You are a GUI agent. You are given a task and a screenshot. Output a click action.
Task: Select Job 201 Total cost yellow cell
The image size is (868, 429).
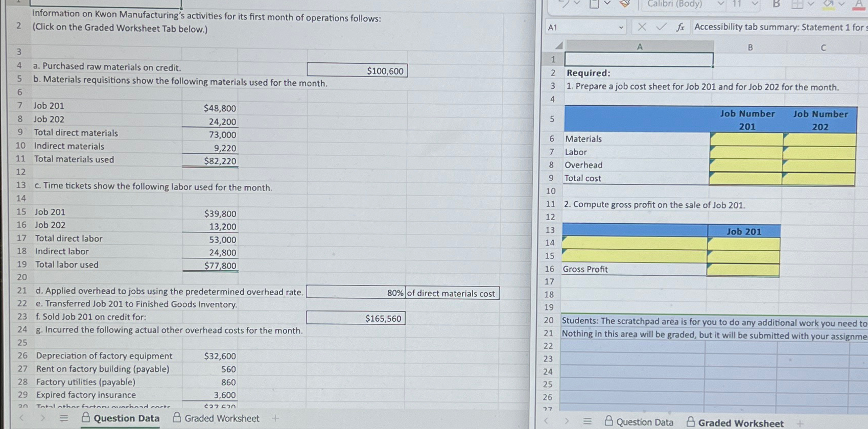pyautogui.click(x=745, y=179)
